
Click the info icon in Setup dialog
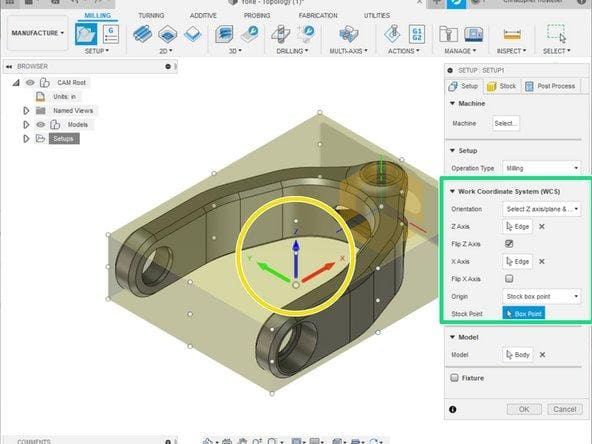click(453, 409)
